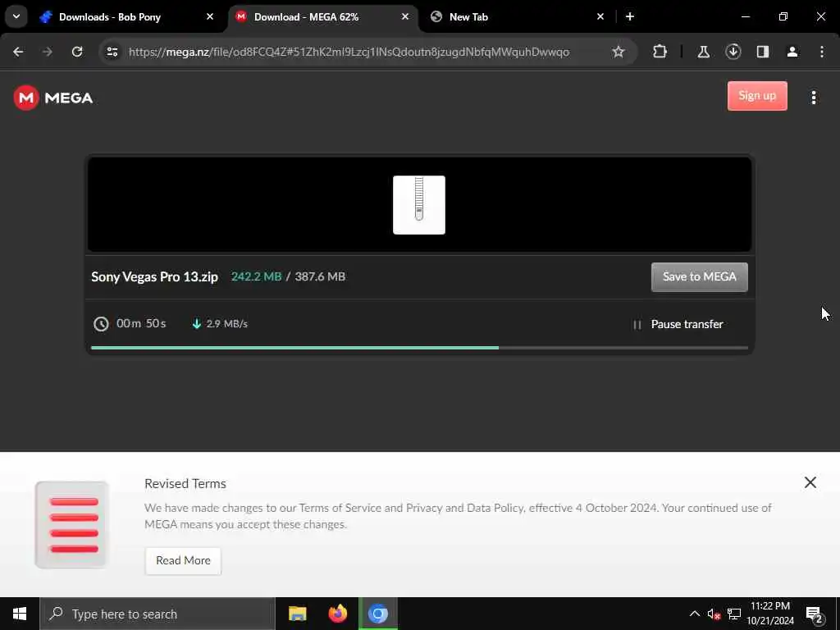Open the taskbar clock and date

pyautogui.click(x=770, y=614)
